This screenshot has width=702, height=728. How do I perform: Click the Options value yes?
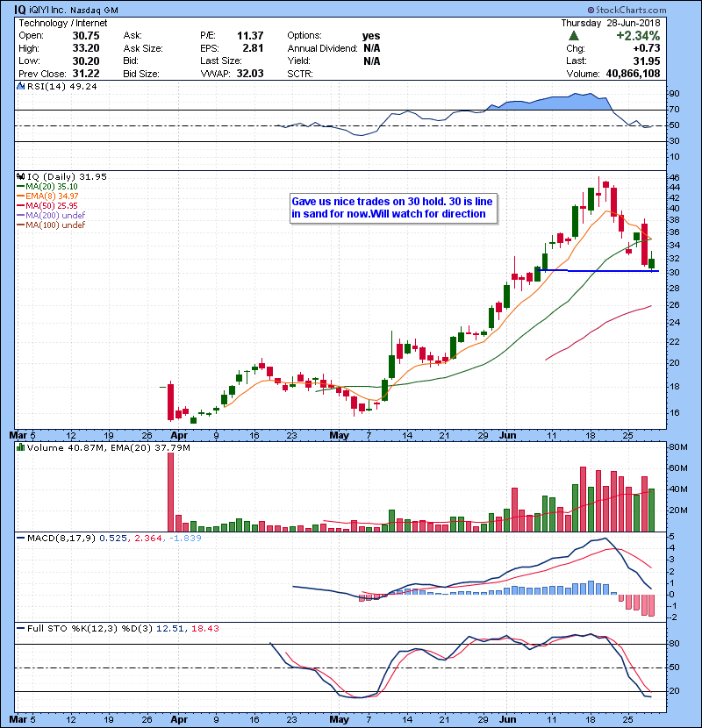click(371, 36)
